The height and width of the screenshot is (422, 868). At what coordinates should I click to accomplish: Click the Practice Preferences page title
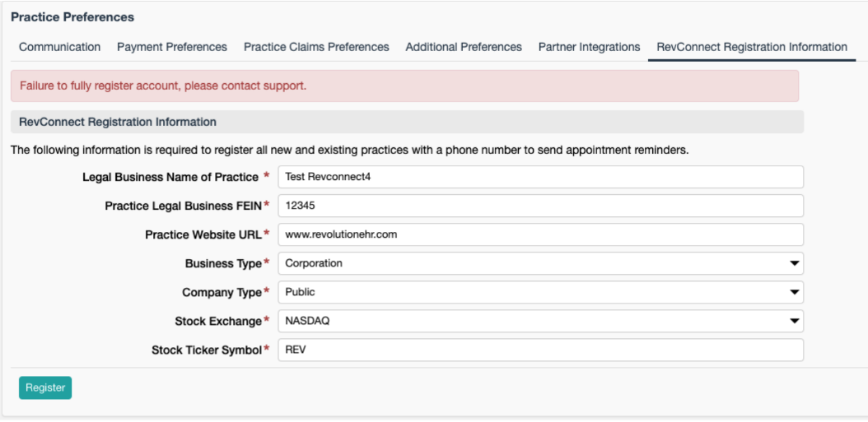click(72, 17)
